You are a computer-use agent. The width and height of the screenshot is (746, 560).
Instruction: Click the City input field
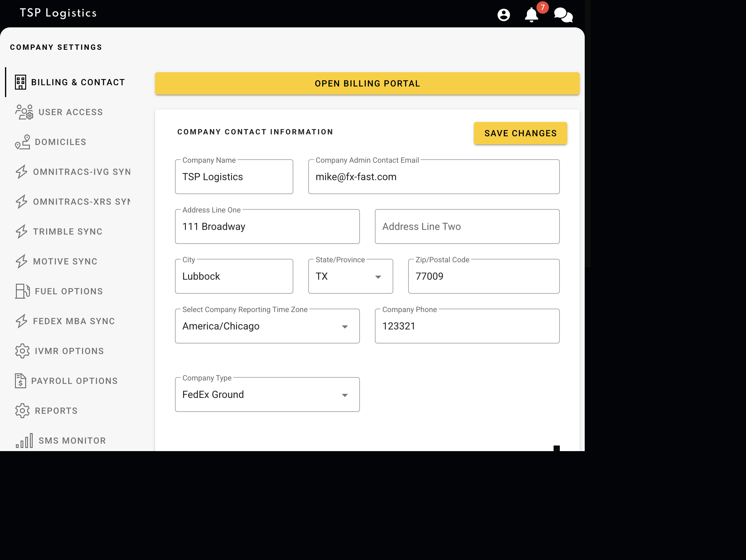coord(234,276)
